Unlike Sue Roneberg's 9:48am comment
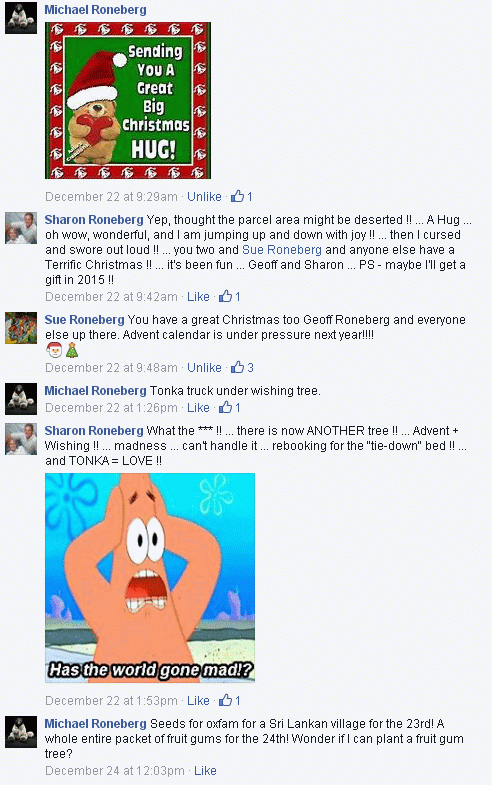Screen dimensions: 492x785 pos(204,368)
